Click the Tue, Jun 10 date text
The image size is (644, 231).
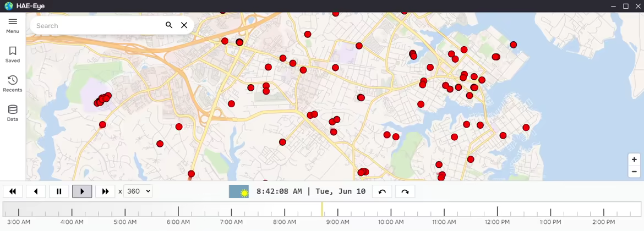point(341,191)
